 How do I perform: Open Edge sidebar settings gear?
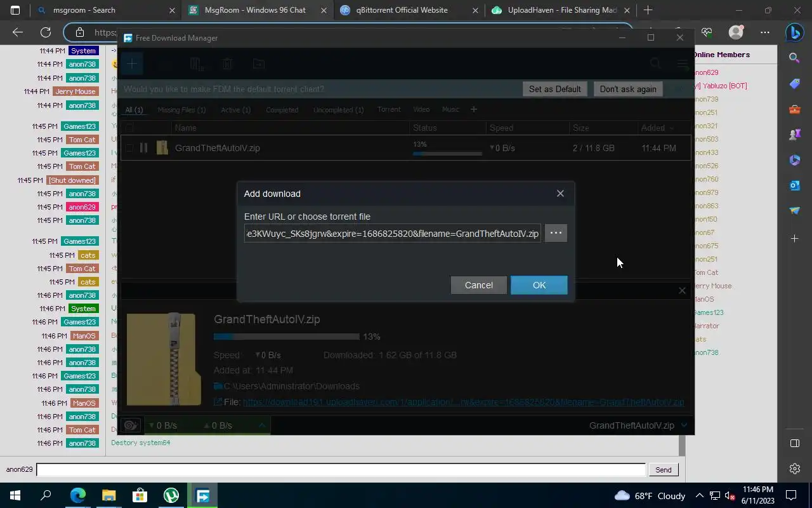coord(794,469)
